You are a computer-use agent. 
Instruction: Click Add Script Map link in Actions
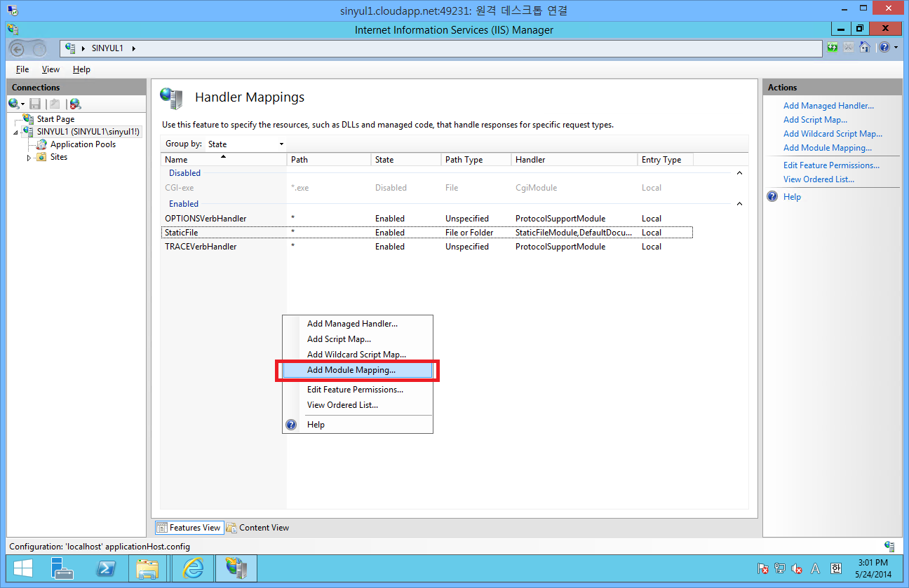click(x=815, y=120)
